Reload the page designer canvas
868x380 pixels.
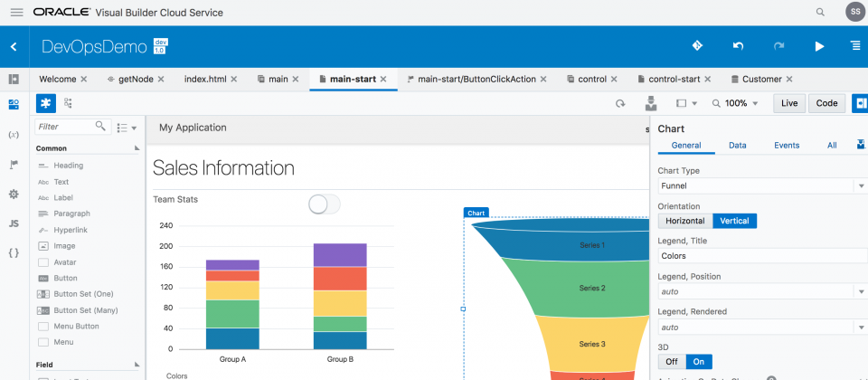[620, 103]
